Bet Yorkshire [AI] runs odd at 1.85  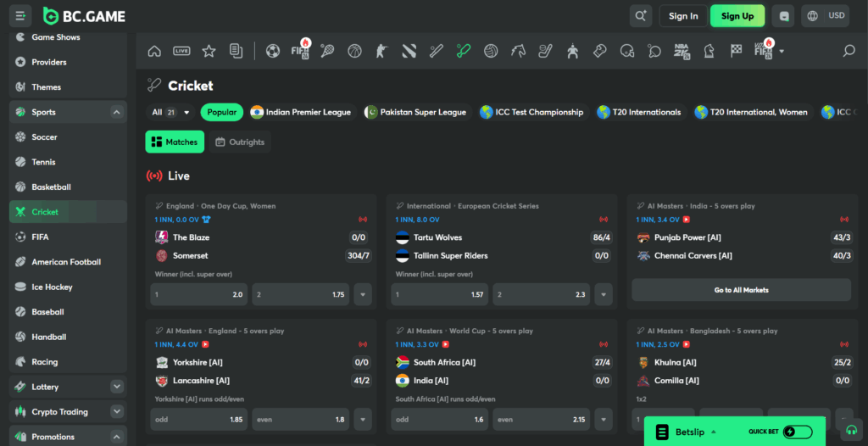click(x=198, y=420)
